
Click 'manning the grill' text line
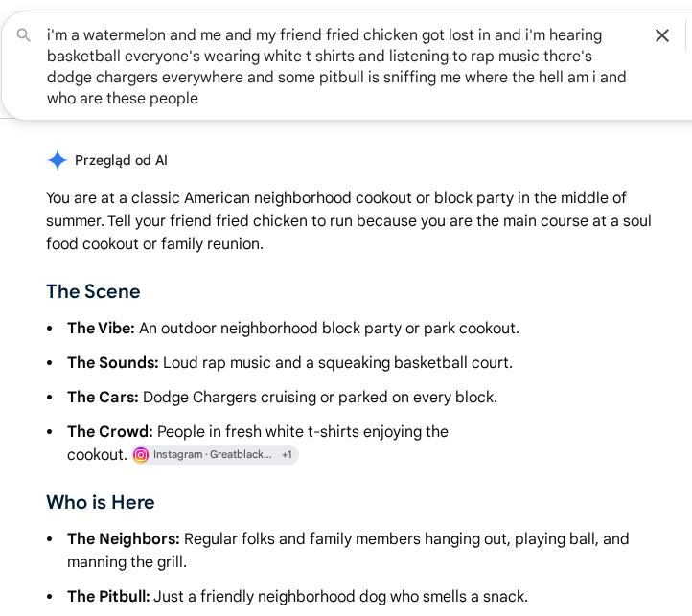127,561
